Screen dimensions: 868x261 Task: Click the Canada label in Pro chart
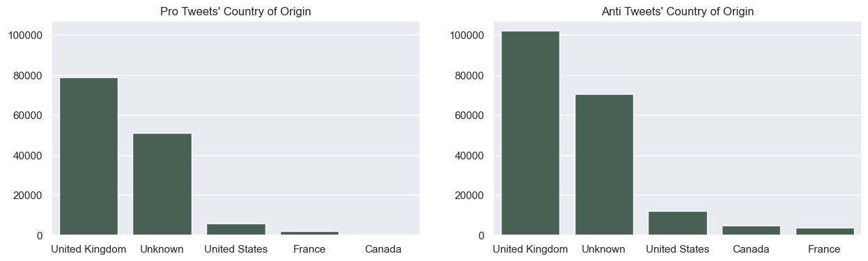pyautogui.click(x=383, y=249)
